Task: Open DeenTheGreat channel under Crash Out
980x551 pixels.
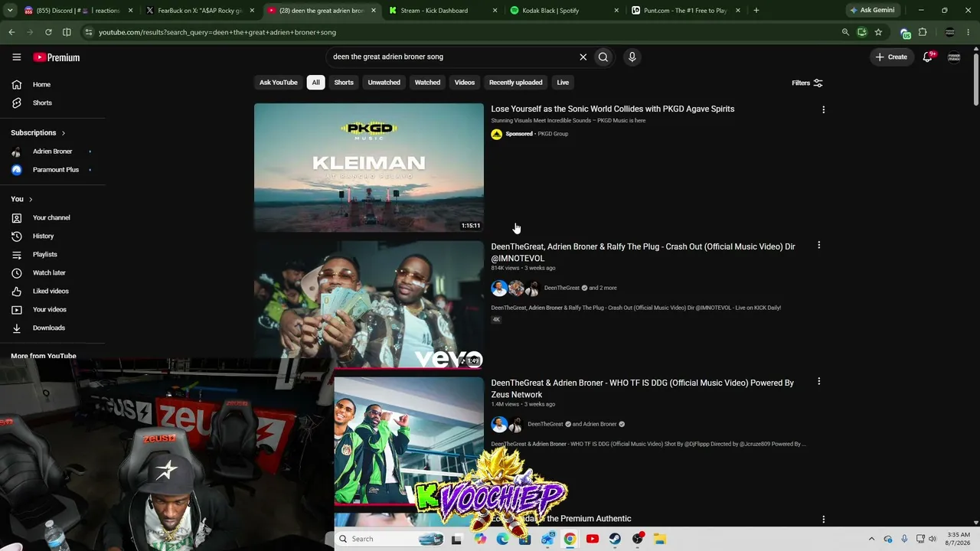Action: pos(562,288)
